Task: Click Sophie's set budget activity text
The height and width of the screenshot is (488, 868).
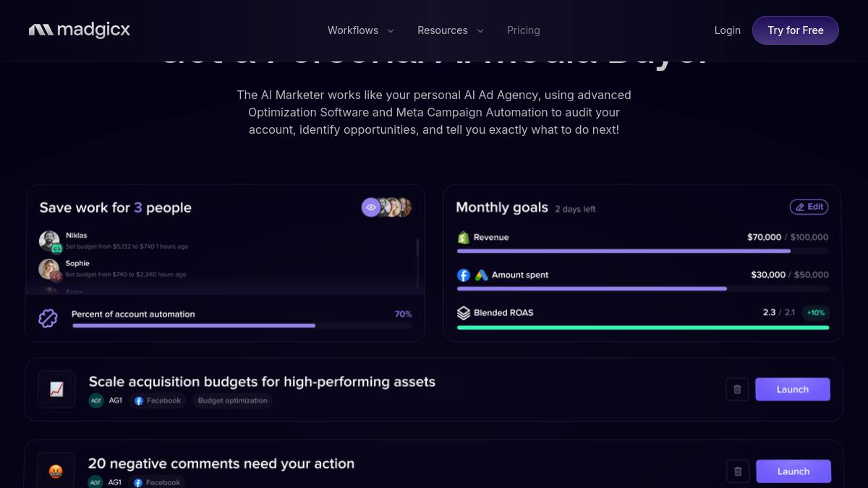Action: click(x=126, y=275)
